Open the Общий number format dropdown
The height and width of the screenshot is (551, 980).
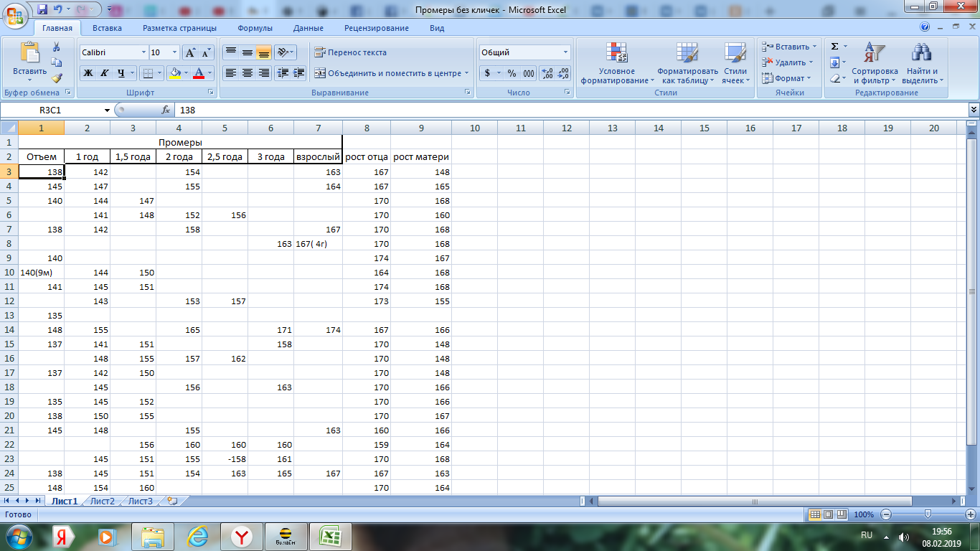tap(565, 52)
